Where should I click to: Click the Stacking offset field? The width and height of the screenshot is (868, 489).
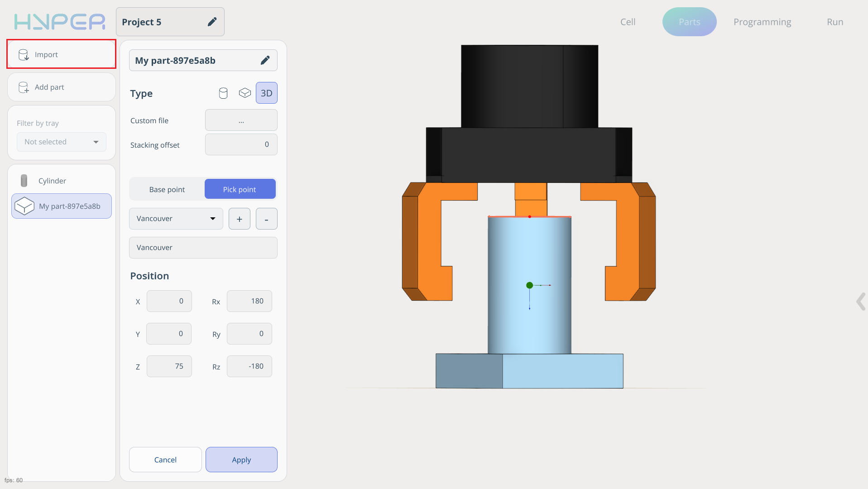click(241, 145)
